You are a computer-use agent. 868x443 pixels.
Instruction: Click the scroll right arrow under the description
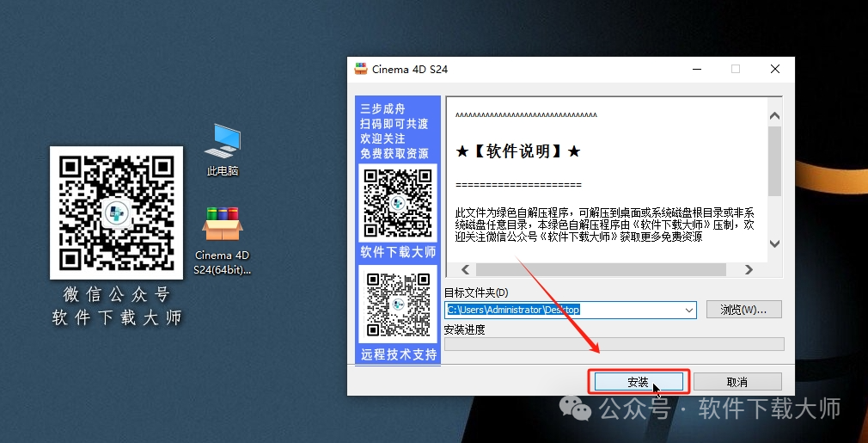pyautogui.click(x=749, y=269)
